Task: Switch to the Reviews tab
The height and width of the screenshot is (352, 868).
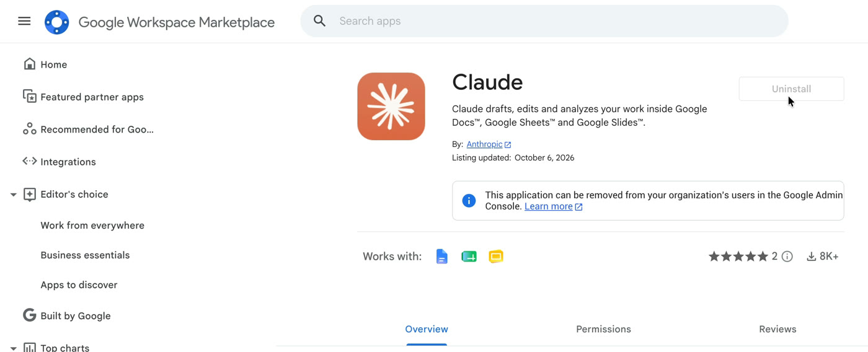Action: 777,329
